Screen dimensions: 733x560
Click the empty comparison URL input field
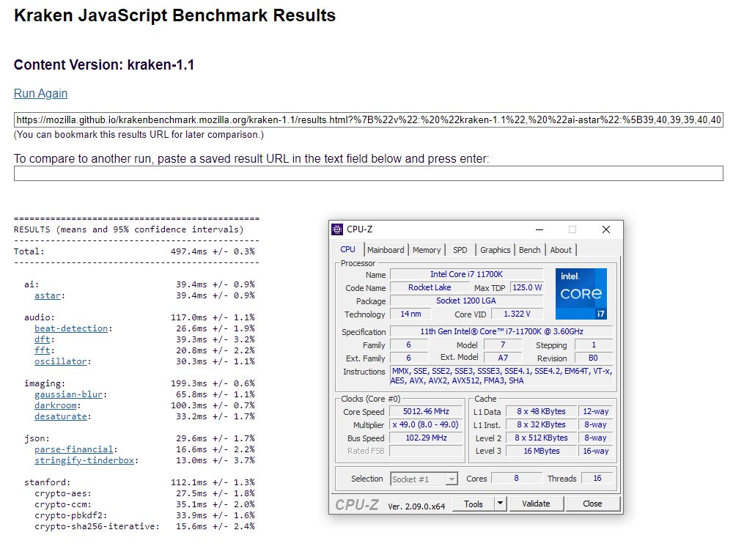coord(369,173)
